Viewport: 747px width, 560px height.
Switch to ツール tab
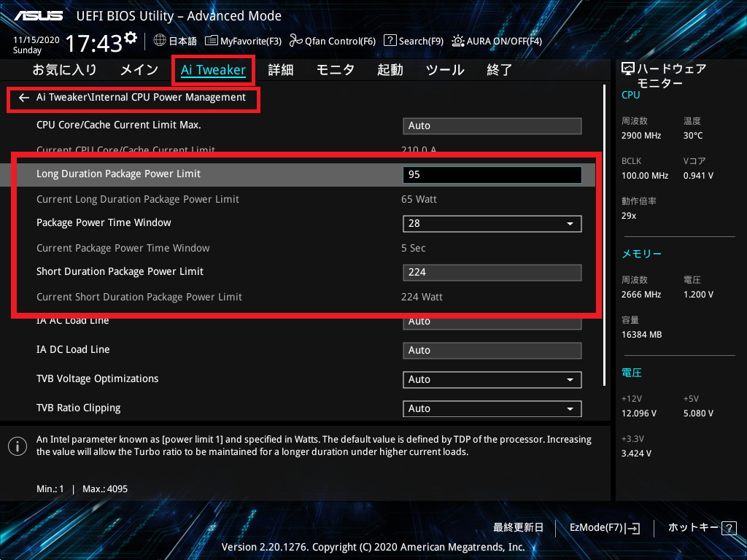(x=445, y=70)
